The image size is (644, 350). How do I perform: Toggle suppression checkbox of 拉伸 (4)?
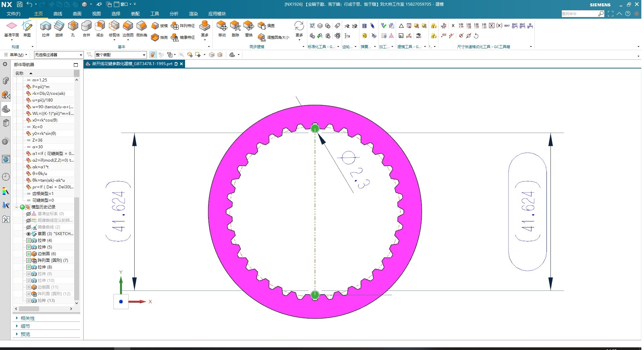(x=29, y=240)
